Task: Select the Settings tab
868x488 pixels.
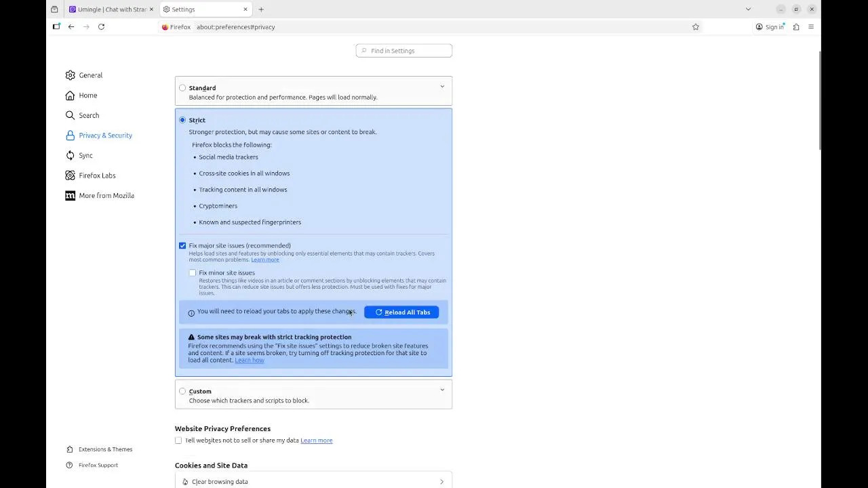Action: pyautogui.click(x=205, y=9)
